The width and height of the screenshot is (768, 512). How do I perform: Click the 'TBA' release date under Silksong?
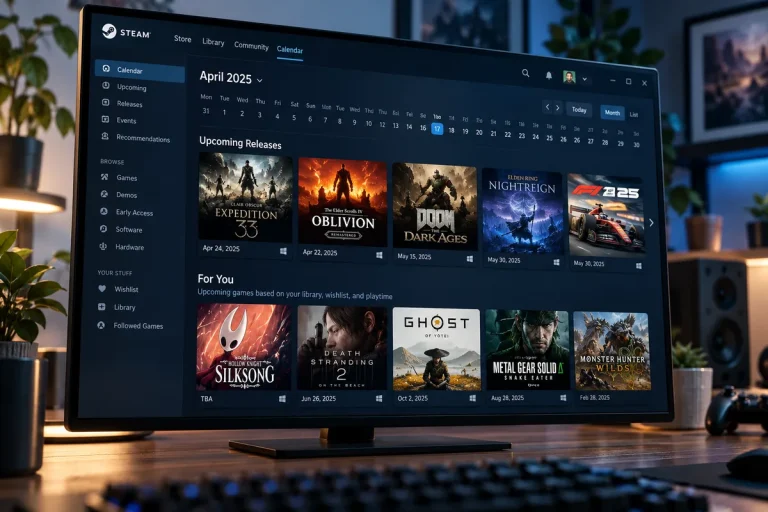pyautogui.click(x=206, y=399)
